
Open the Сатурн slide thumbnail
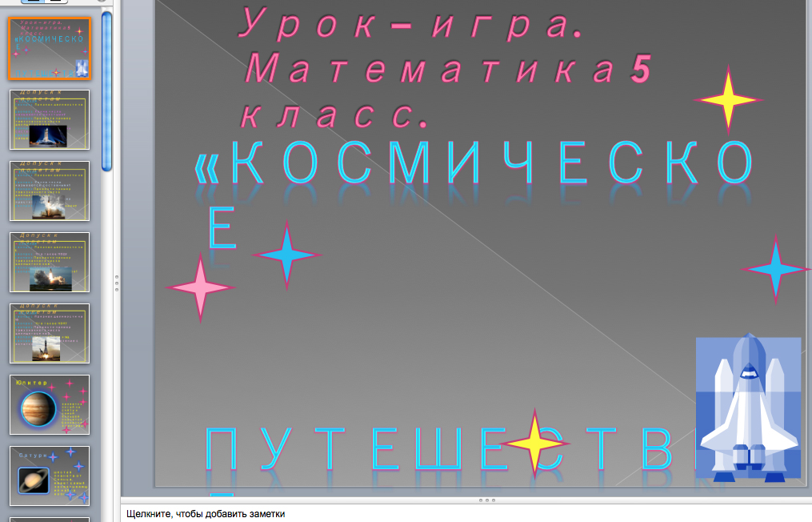pyautogui.click(x=49, y=476)
